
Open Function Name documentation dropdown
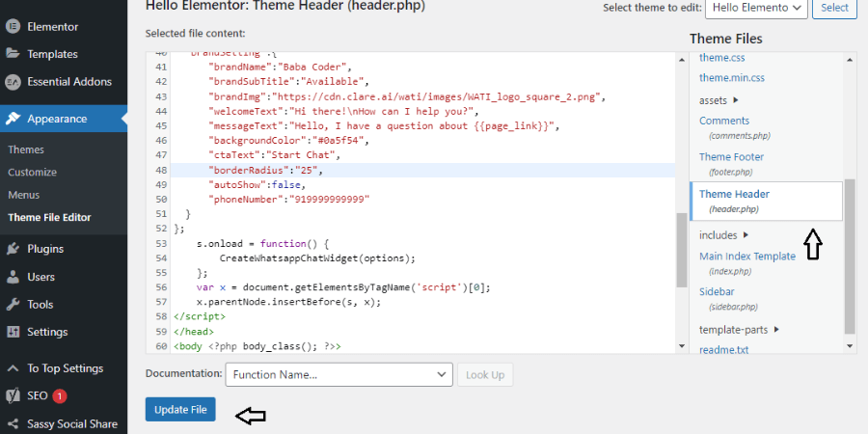pyautogui.click(x=339, y=375)
